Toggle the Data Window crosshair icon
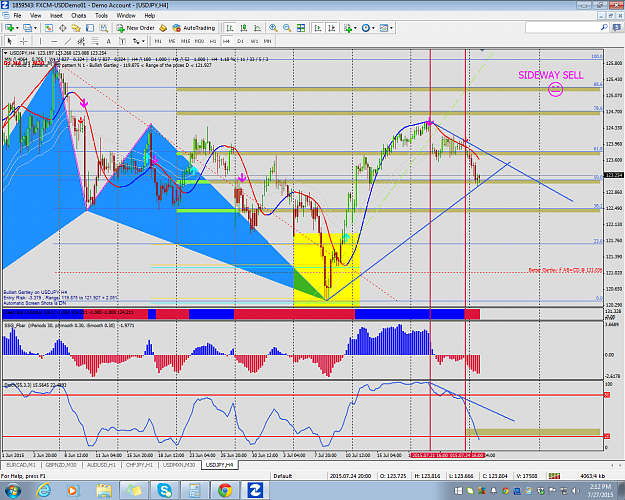The image size is (625, 500). pos(63,28)
